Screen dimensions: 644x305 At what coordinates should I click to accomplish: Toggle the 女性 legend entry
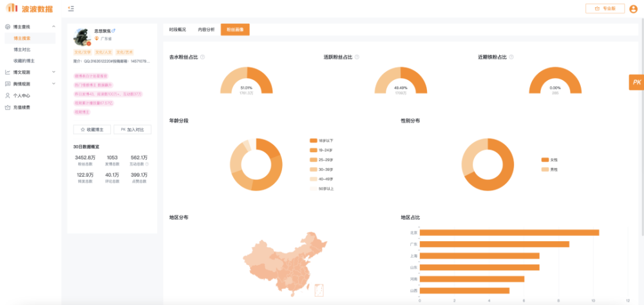tap(549, 159)
